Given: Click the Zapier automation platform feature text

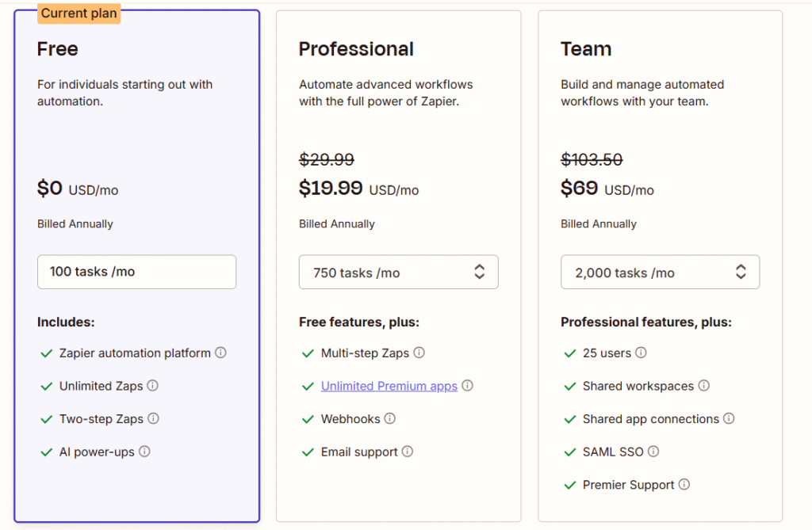Looking at the screenshot, I should [x=135, y=353].
